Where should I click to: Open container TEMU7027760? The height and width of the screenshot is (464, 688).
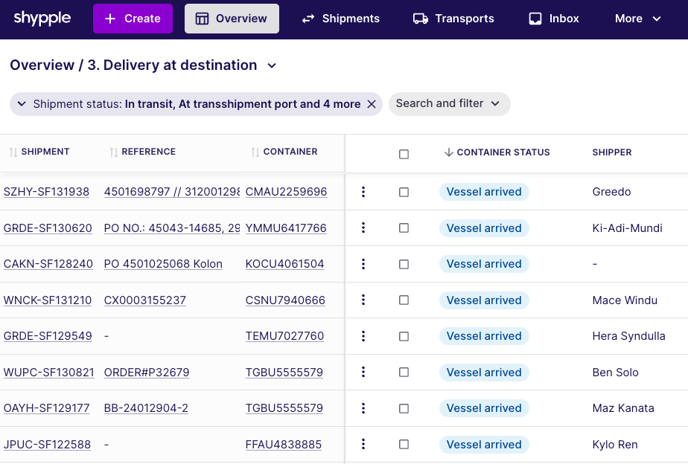285,336
